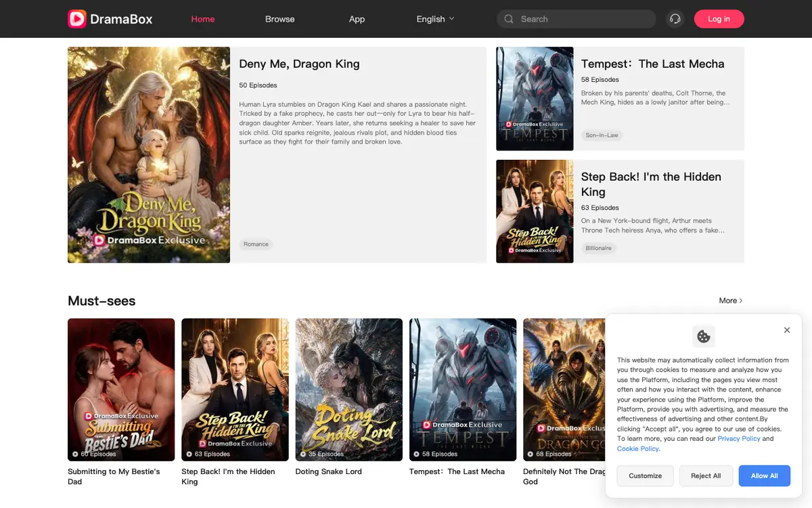Click Submitting to My Bestie's Dad title text
The height and width of the screenshot is (508, 812).
coord(114,476)
